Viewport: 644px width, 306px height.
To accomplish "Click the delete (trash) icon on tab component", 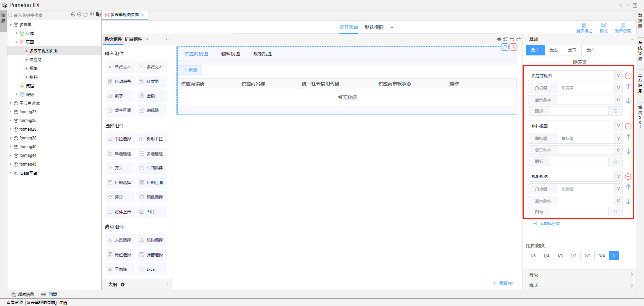I will pos(513,47).
